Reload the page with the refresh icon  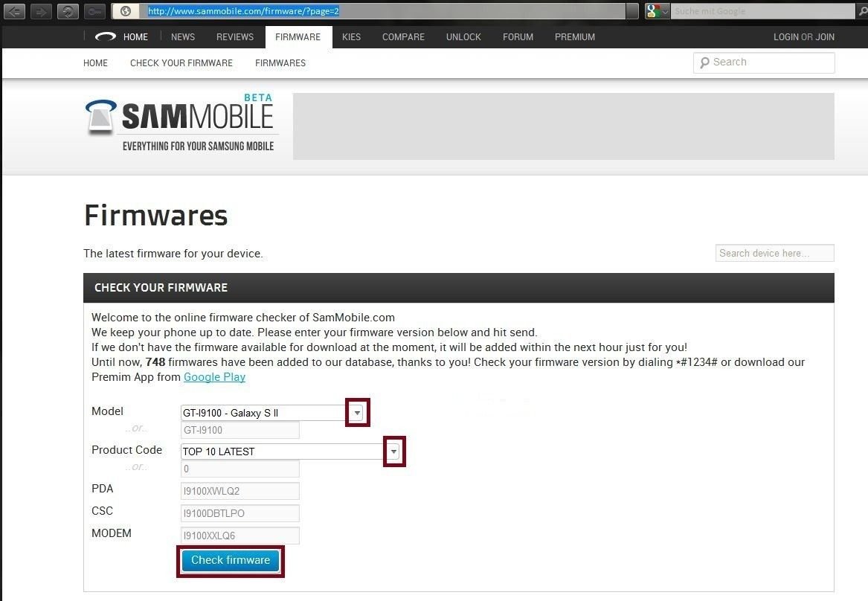(68, 11)
